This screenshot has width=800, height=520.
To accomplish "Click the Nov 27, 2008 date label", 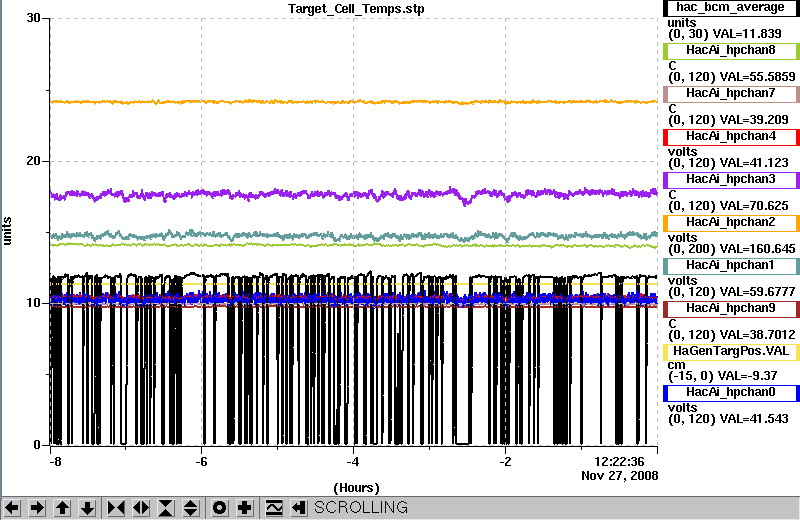I will tap(619, 476).
